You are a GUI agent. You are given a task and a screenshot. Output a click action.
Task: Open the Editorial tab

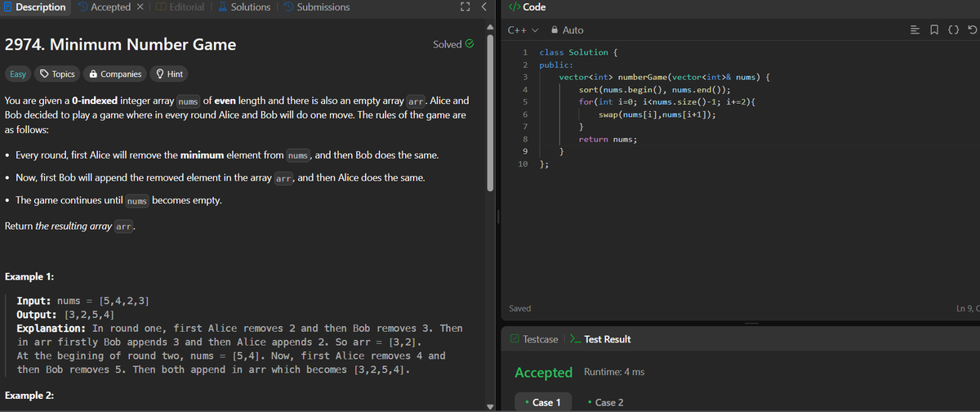click(x=178, y=7)
